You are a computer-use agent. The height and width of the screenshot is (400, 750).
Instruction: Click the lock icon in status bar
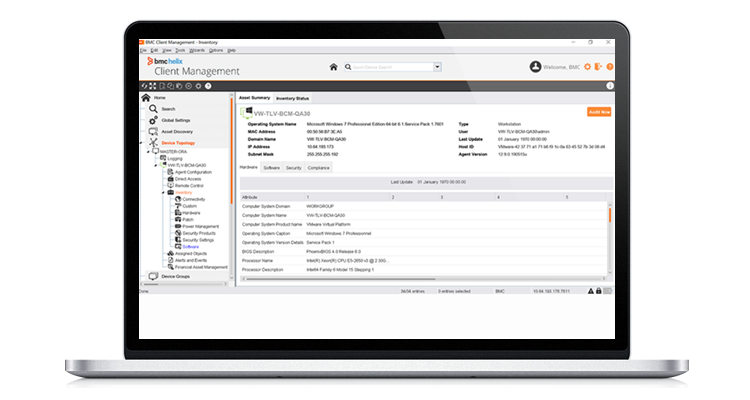pos(598,291)
